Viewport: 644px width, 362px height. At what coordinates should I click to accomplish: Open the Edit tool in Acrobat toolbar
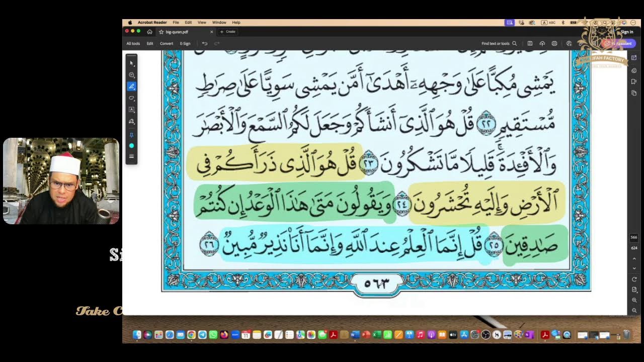[150, 44]
